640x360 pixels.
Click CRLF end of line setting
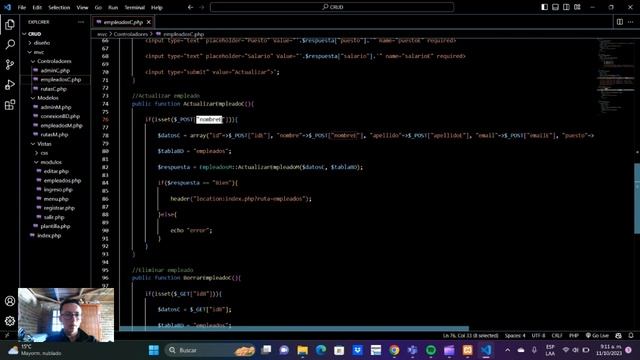557,336
